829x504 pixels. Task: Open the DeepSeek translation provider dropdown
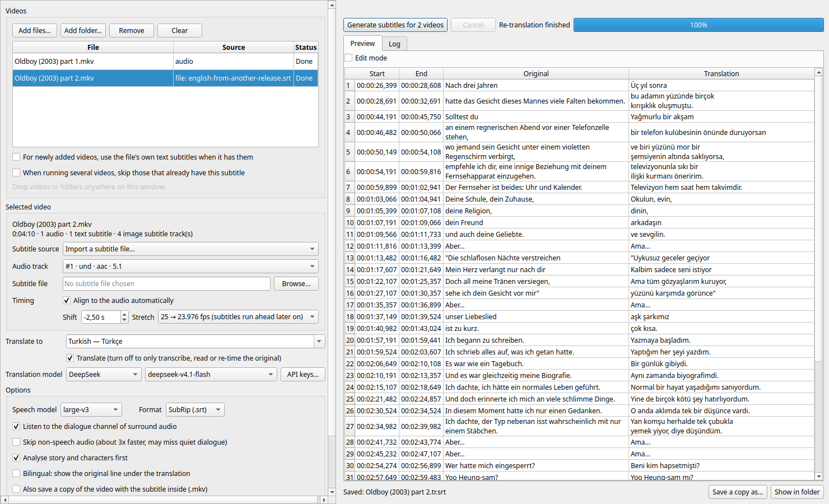104,375
